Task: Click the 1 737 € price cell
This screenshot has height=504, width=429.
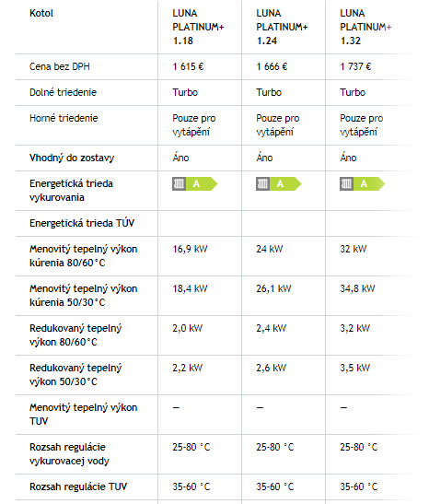Action: [x=355, y=66]
